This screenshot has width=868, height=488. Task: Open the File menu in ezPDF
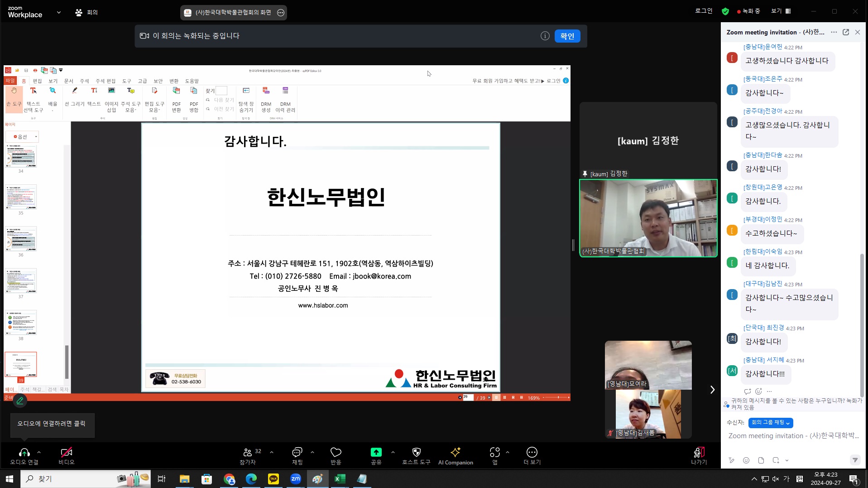[10, 81]
